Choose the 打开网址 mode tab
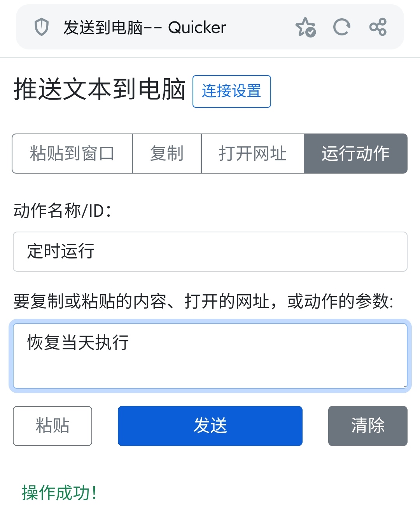The image size is (420, 520). 252,153
